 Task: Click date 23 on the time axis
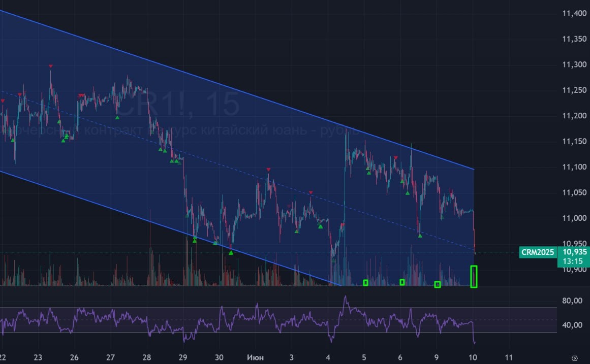[38, 357]
